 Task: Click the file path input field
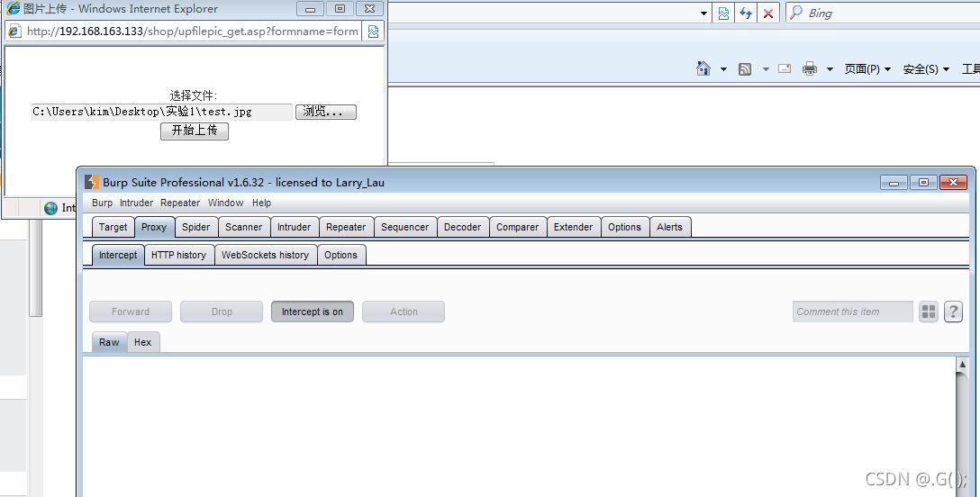pyautogui.click(x=162, y=112)
